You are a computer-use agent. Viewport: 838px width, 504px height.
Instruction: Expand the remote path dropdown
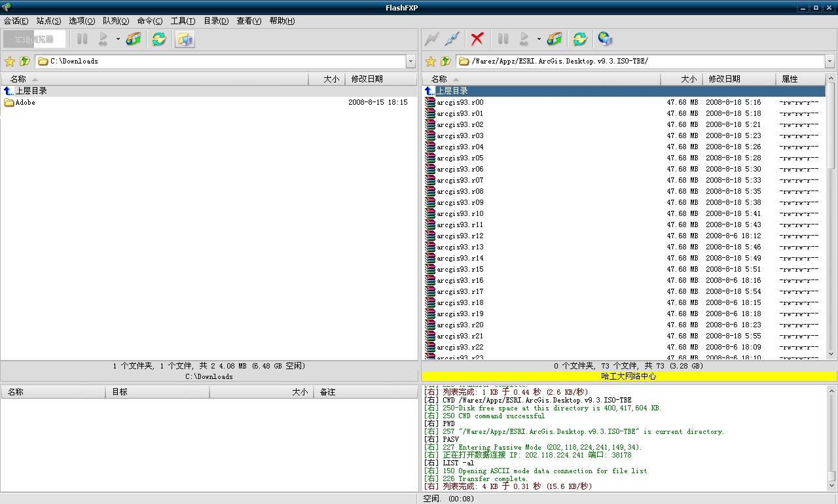tap(830, 61)
